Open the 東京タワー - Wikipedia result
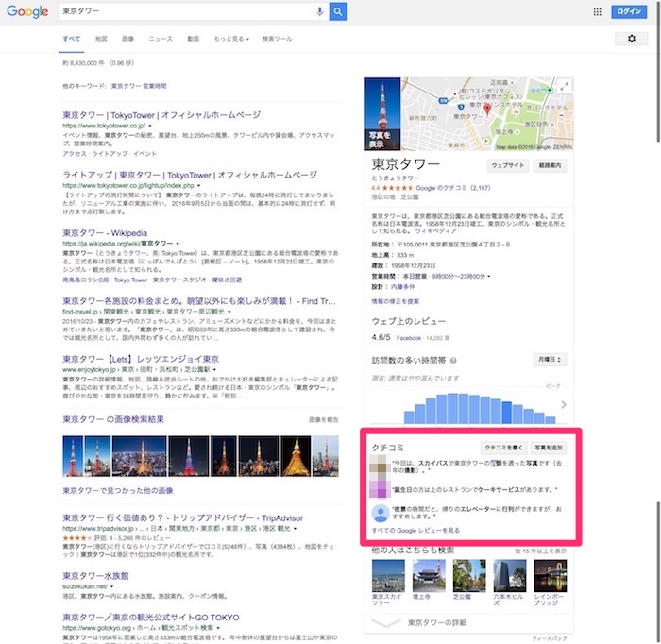This screenshot has height=644, width=661. (105, 233)
